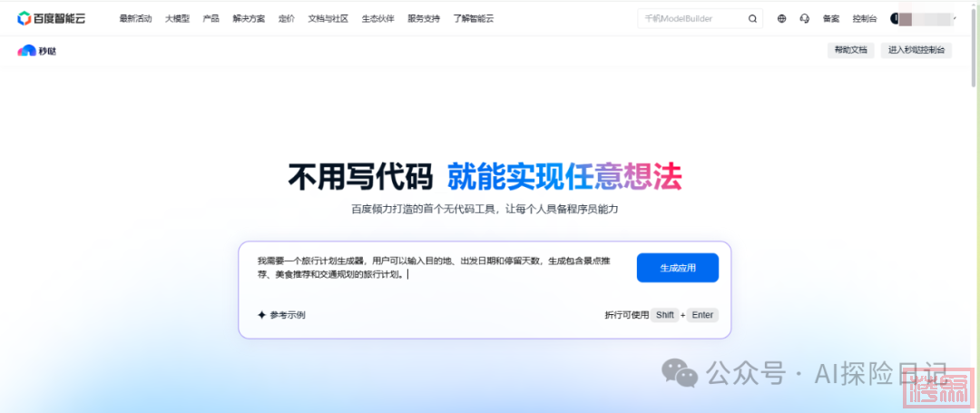Click the 不用写代码 headline text
This screenshot has width=980, height=413.
coord(360,176)
